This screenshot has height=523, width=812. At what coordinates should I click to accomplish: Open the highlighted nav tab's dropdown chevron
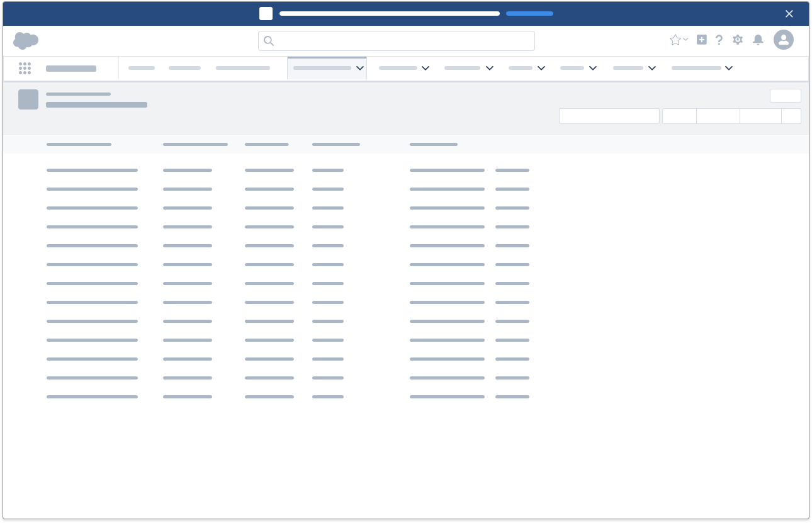pos(360,68)
